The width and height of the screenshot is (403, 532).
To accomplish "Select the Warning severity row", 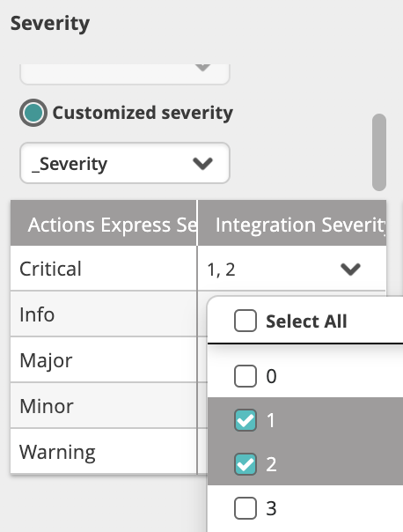I will click(x=103, y=452).
